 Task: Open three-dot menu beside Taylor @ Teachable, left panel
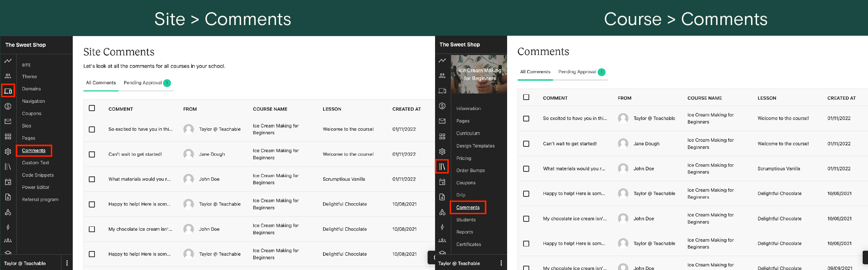tap(67, 263)
